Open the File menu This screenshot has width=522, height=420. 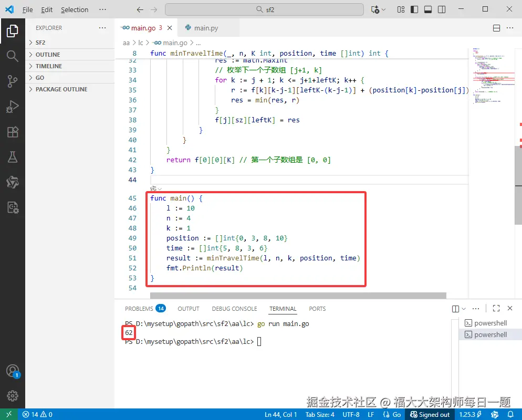[x=28, y=9]
